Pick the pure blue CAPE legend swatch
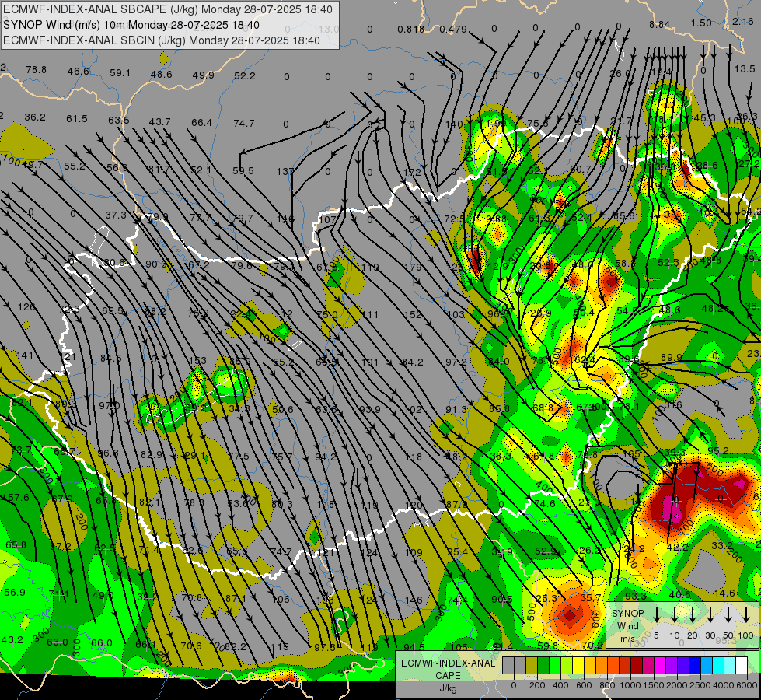Image resolution: width=761 pixels, height=700 pixels. click(x=695, y=665)
